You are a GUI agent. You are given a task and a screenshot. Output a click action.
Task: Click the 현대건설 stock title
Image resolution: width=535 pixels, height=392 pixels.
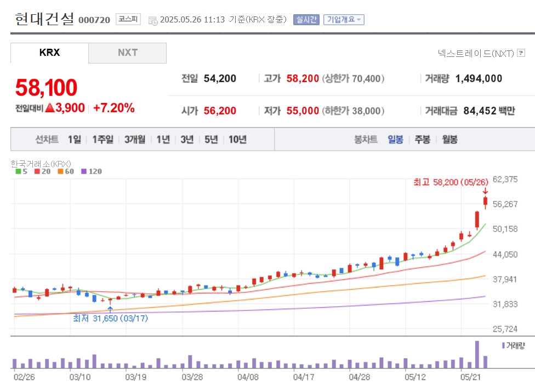coord(44,19)
